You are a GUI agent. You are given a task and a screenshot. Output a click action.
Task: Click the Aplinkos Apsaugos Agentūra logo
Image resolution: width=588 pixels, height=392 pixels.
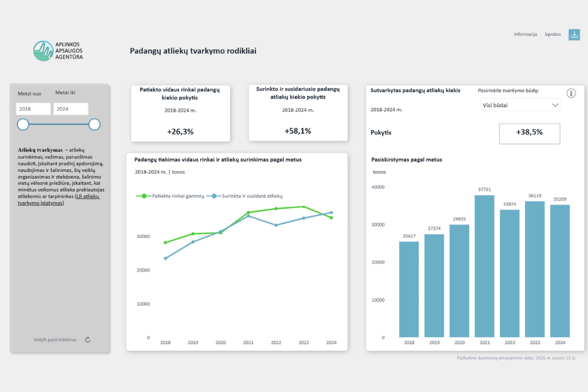tap(58, 51)
